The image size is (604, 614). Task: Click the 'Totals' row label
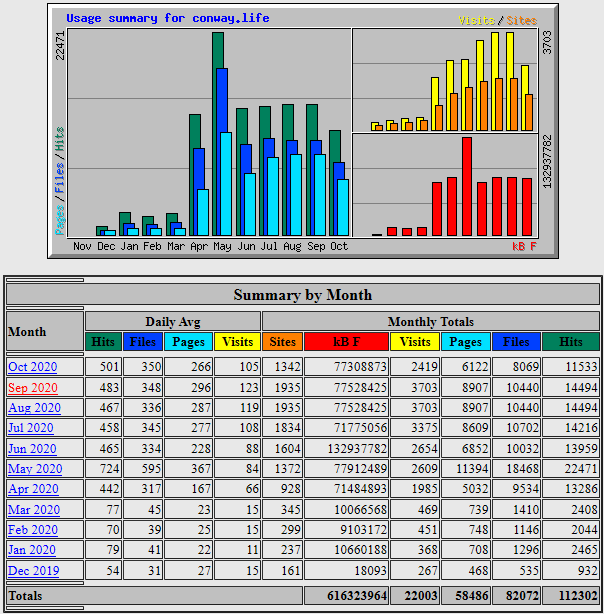click(25, 596)
